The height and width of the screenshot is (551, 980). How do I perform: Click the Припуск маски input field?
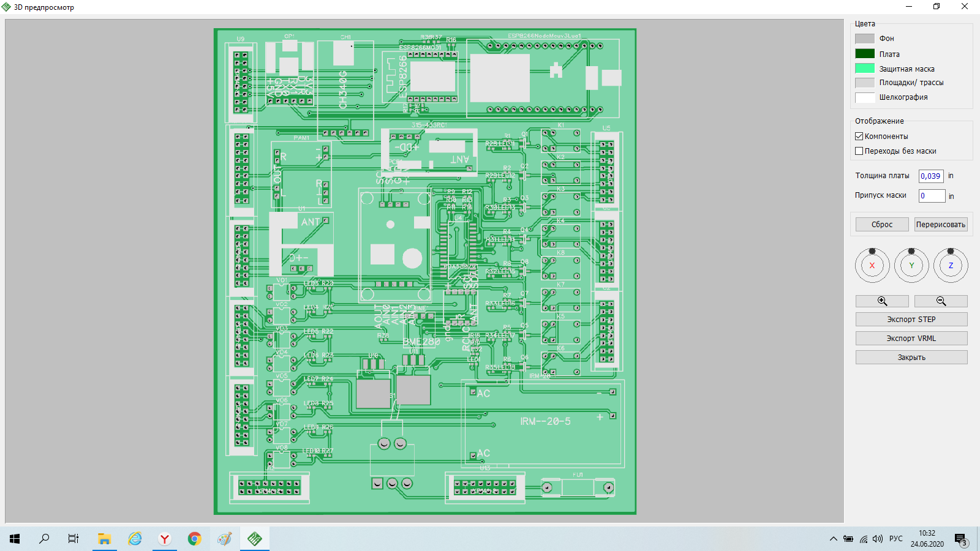(x=931, y=196)
